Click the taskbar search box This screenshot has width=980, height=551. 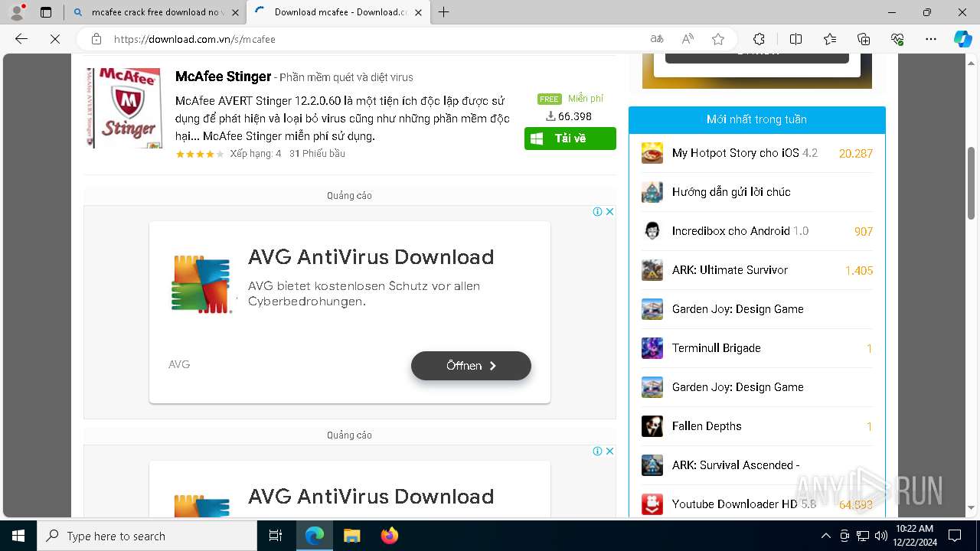147,536
